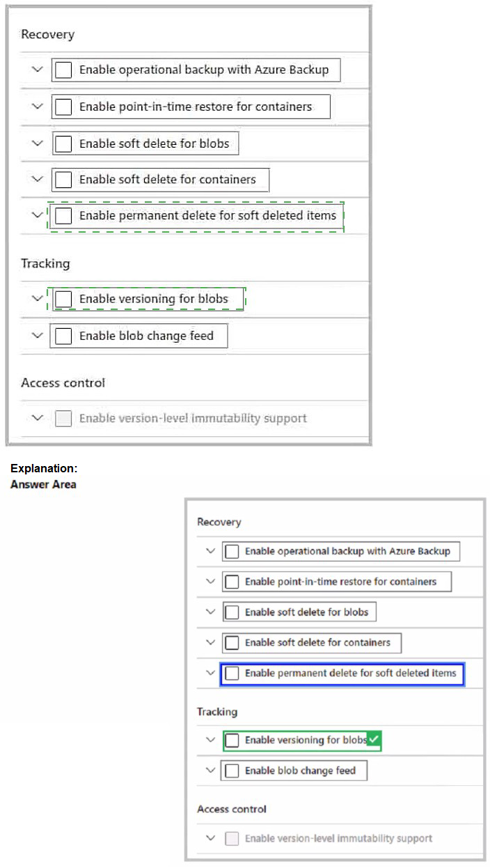Click "Enable soft delete for blobs" label in Answer Area

[306, 612]
